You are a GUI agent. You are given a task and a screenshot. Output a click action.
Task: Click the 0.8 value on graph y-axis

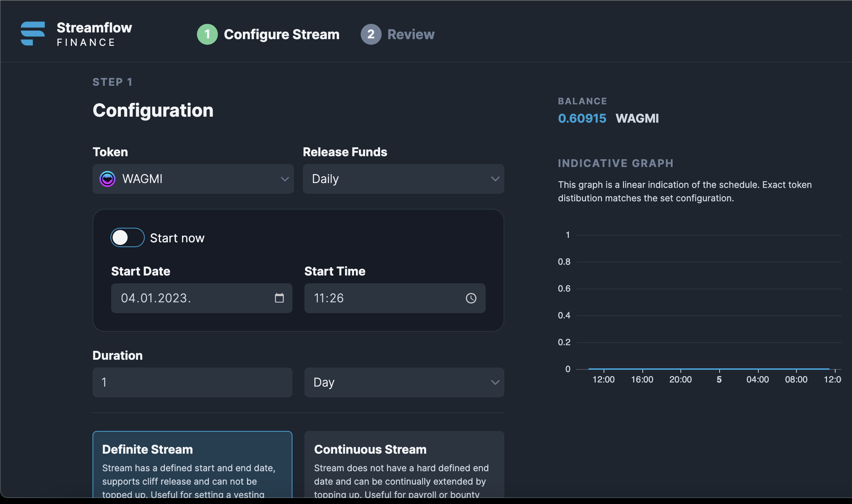[564, 262]
